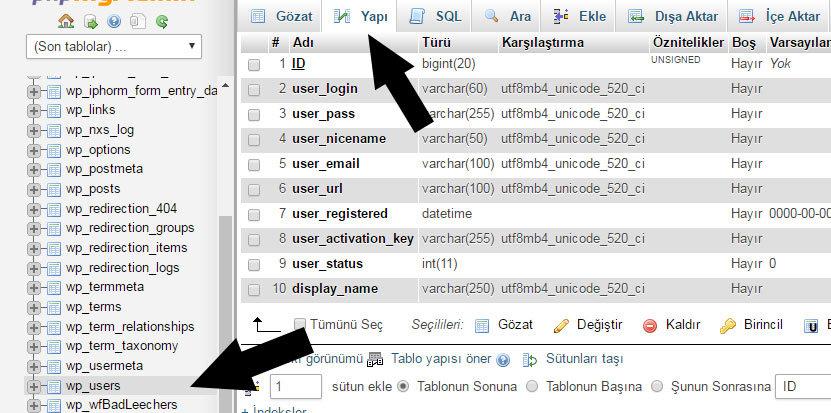This screenshot has height=413, width=831.
Task: Expand the wp_redirection_groups tree node
Action: pyautogui.click(x=34, y=229)
